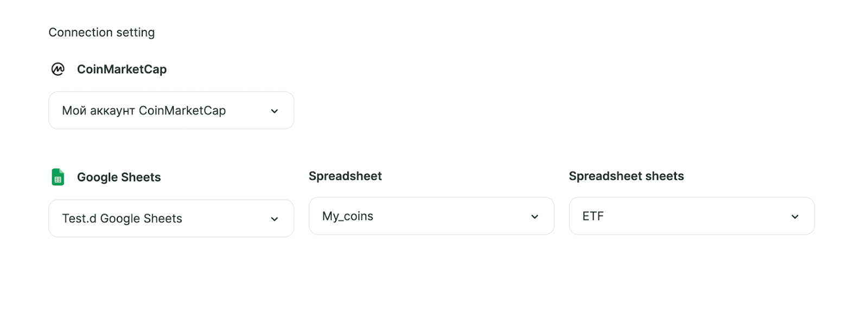This screenshot has width=868, height=315.
Task: Click the chevron arrow beside ETF
Action: (x=795, y=217)
